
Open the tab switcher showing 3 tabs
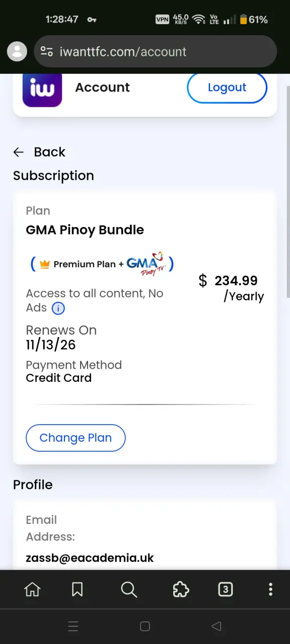click(x=226, y=589)
